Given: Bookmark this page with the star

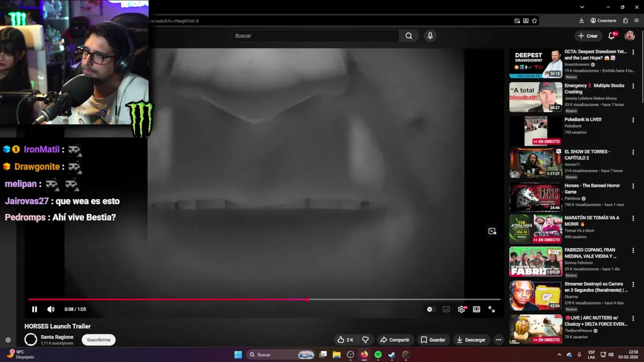Looking at the screenshot, I should (x=534, y=21).
